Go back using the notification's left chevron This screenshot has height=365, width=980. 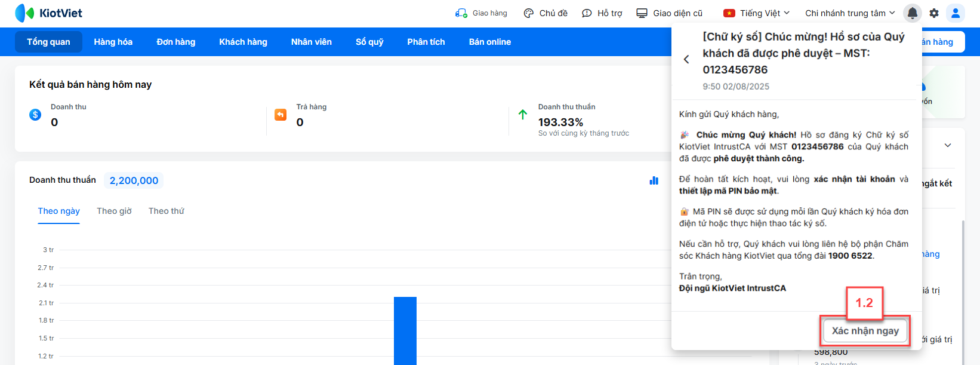(x=686, y=59)
